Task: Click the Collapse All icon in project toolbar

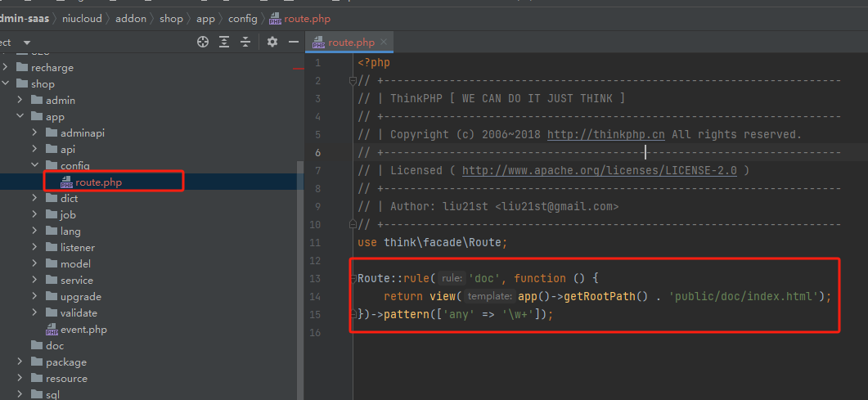Action: coord(245,42)
